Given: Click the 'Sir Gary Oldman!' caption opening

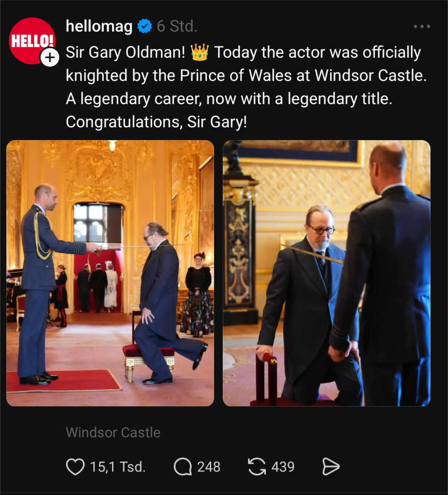Looking at the screenshot, I should (x=125, y=52).
